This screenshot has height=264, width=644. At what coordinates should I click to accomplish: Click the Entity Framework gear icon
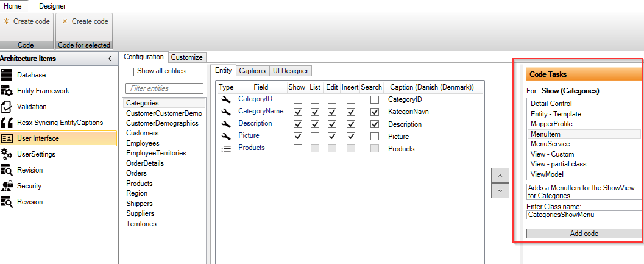[x=7, y=91]
